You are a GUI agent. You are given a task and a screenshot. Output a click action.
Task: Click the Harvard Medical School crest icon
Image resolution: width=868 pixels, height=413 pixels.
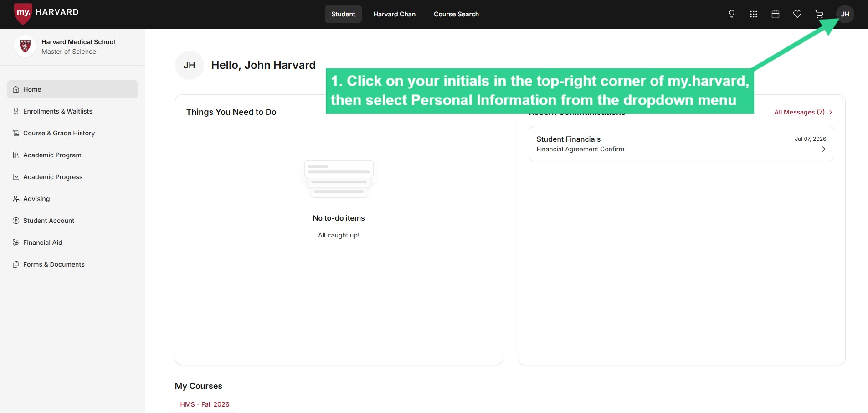(25, 46)
